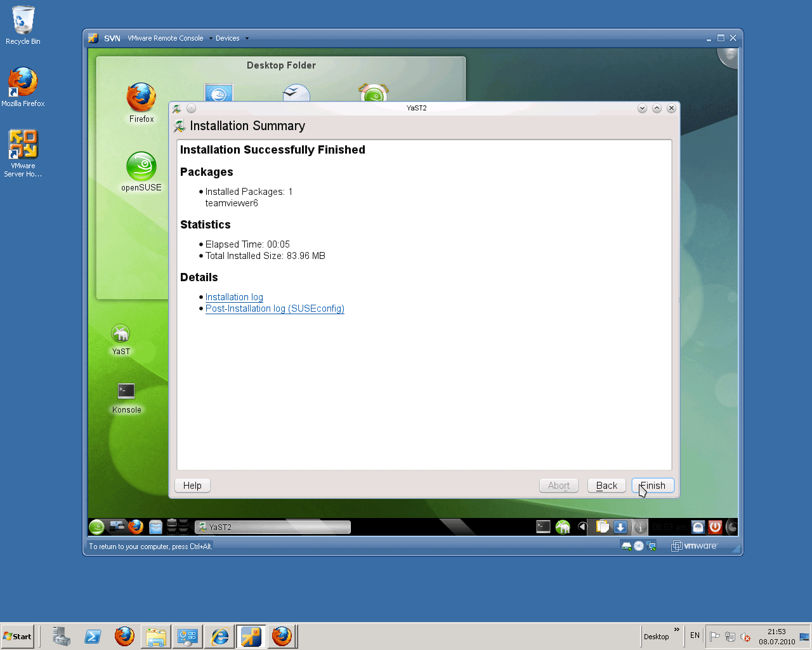This screenshot has width=812, height=650.
Task: Open the VMware Server Home Page shortcut
Action: pos(23,154)
